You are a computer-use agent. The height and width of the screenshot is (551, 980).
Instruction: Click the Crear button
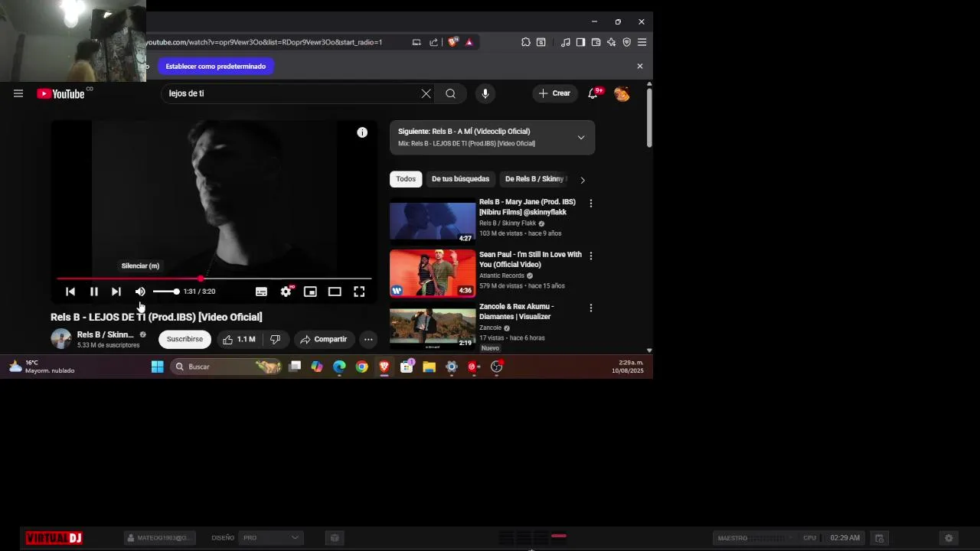(554, 93)
